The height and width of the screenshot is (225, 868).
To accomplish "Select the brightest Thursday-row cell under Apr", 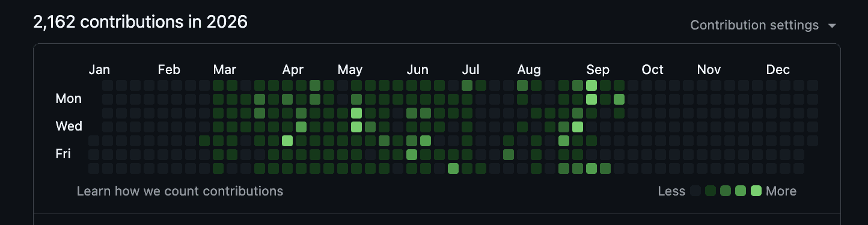I will coord(287,141).
